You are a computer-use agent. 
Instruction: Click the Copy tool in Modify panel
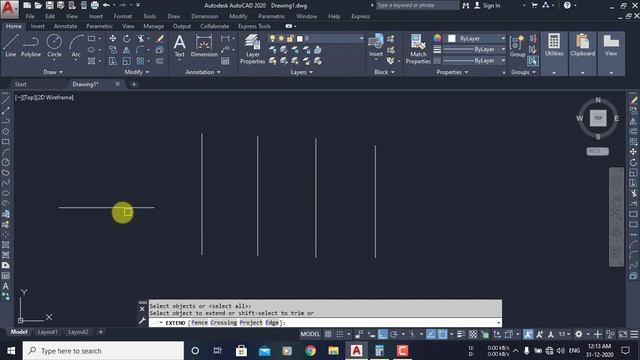113,50
